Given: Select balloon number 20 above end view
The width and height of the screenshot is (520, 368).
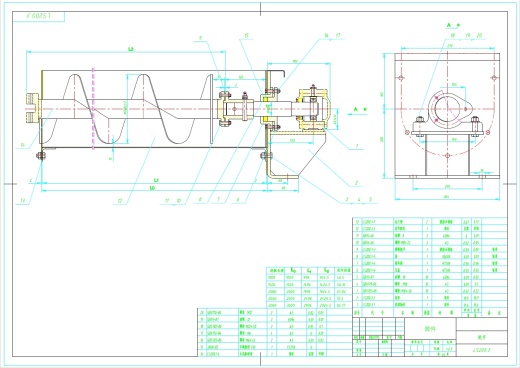Looking at the screenshot, I should (479, 35).
